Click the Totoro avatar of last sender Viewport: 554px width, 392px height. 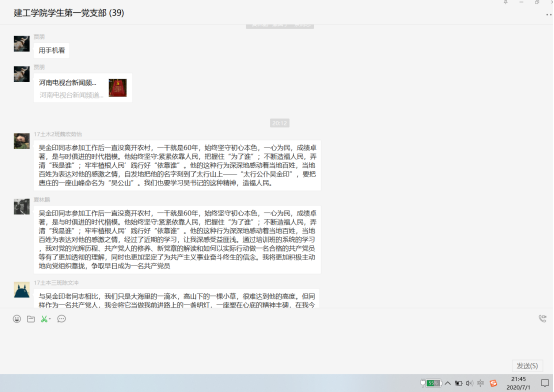[x=22, y=290]
